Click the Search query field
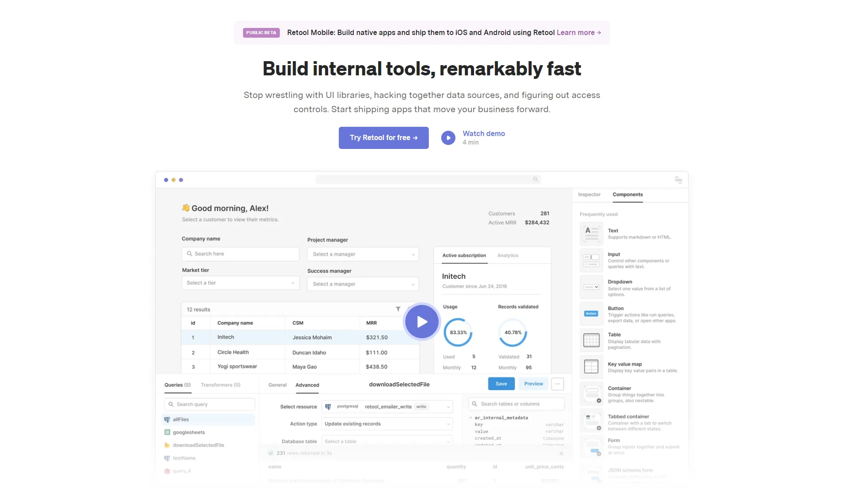This screenshot has width=843, height=504. click(x=209, y=404)
